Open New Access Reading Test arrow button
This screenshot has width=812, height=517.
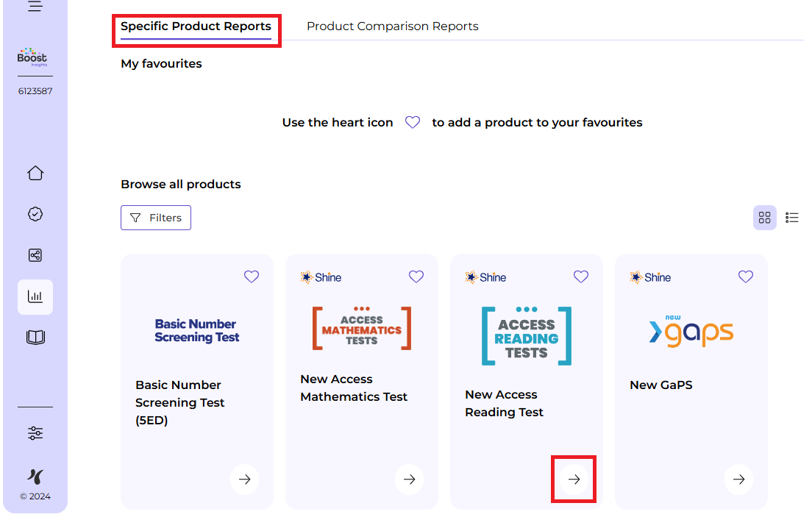pos(574,479)
